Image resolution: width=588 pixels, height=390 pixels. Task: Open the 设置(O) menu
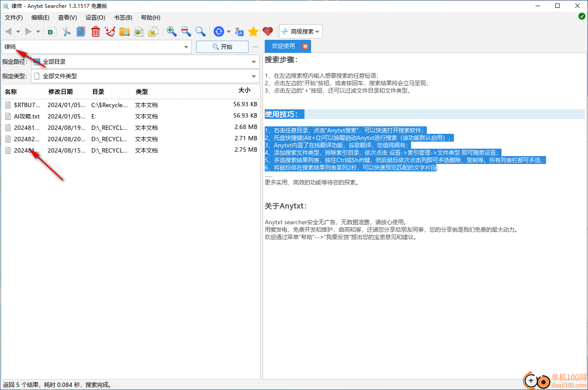pos(95,17)
